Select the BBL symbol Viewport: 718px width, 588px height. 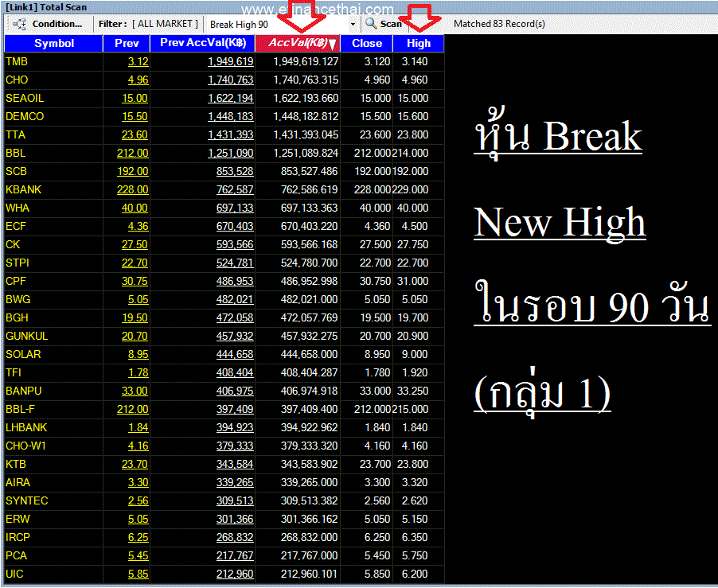pyautogui.click(x=16, y=153)
